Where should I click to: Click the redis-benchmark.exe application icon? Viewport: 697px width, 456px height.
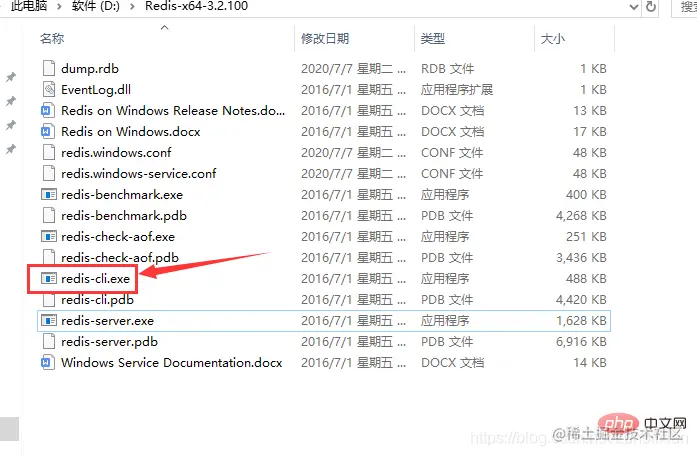pos(49,194)
